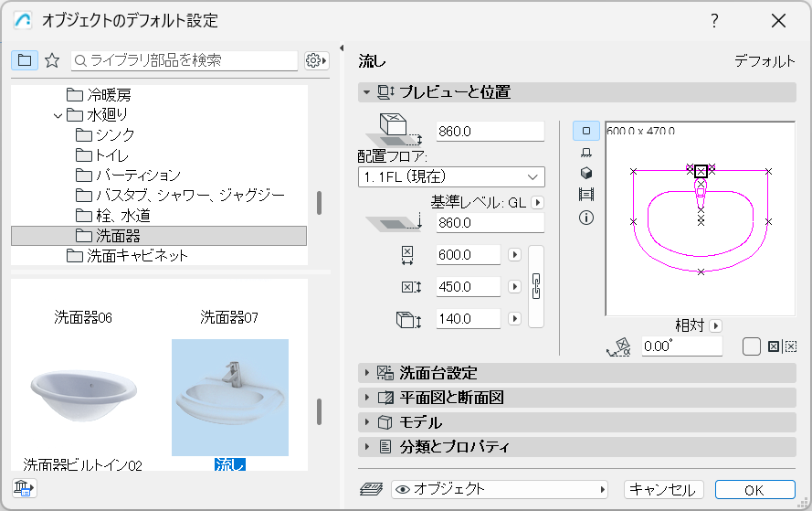Open arrow menu beside height 140.0
The height and width of the screenshot is (511, 812).
[x=514, y=319]
